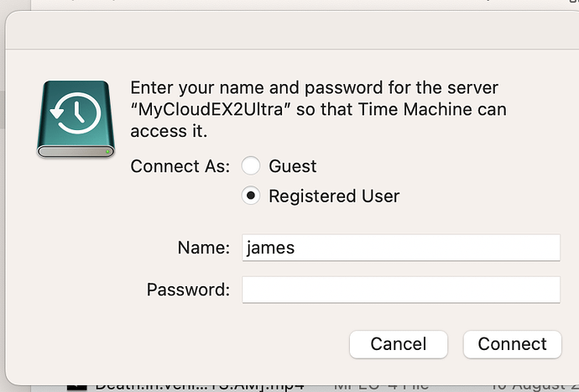Cancel the server login dialog

399,344
